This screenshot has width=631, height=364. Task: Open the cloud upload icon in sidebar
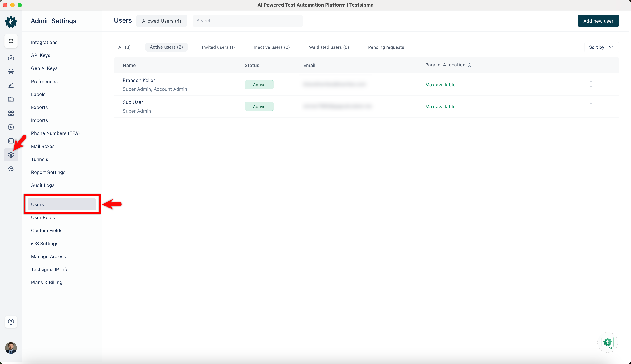click(x=11, y=169)
